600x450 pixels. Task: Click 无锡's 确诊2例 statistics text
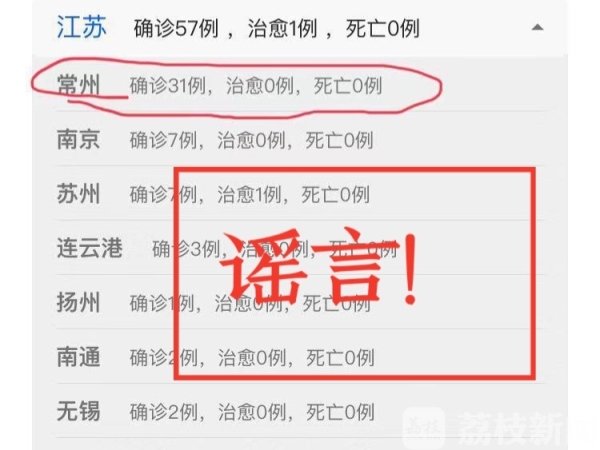click(164, 412)
